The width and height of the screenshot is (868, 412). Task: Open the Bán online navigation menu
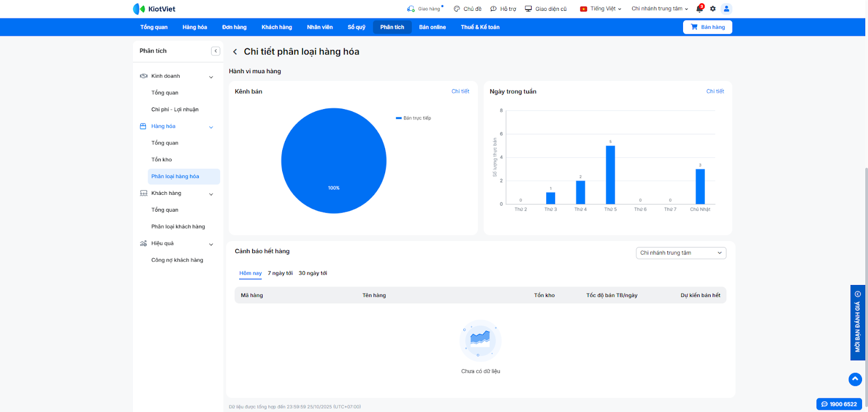pos(432,27)
